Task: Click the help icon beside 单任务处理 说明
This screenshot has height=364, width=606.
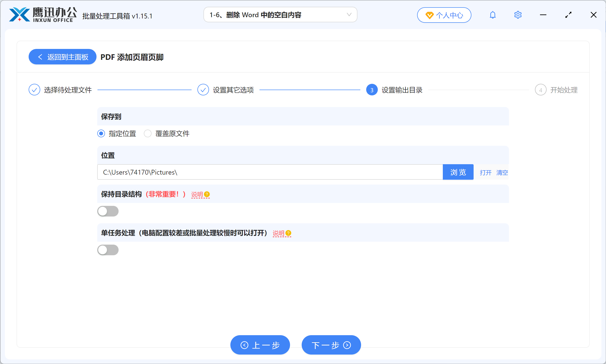Action: (x=289, y=233)
